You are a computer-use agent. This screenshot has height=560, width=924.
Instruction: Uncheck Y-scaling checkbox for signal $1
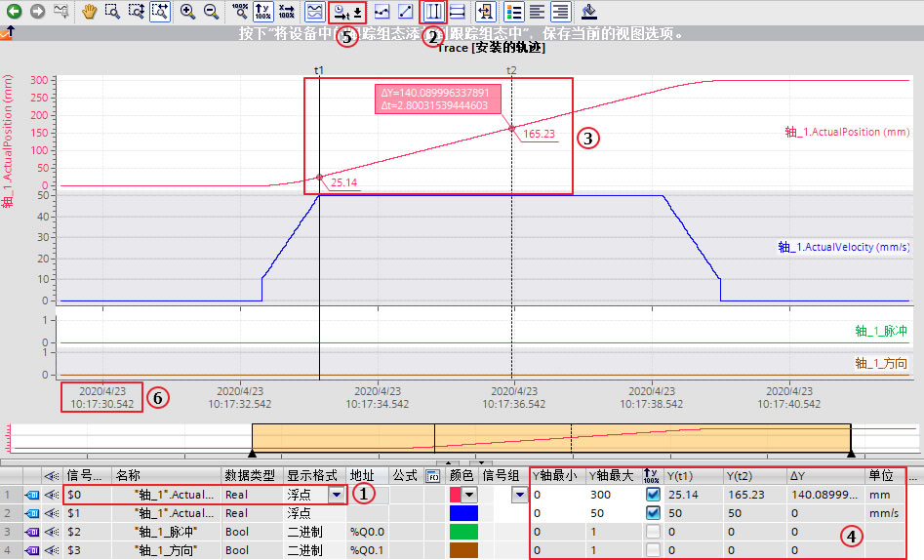click(x=653, y=513)
